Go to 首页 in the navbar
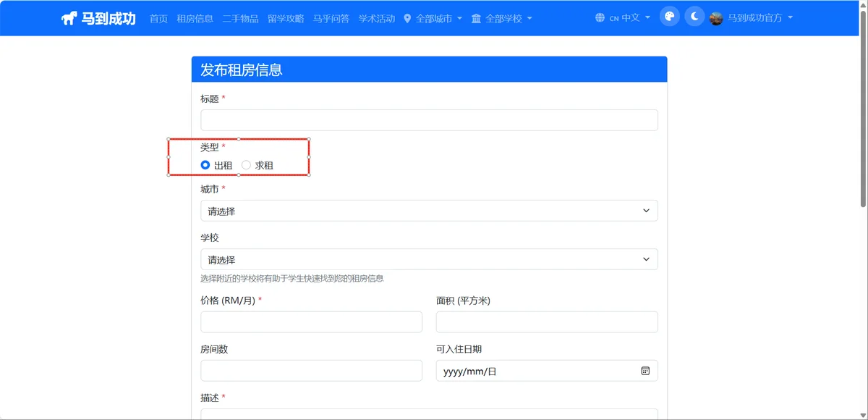The height and width of the screenshot is (420, 868). (158, 18)
